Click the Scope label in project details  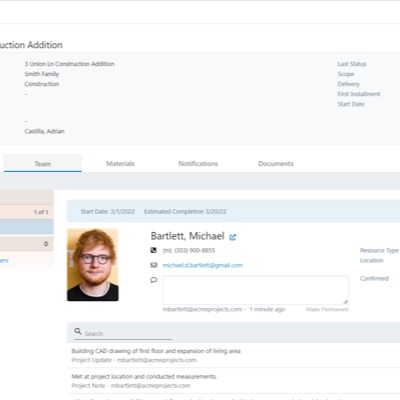point(346,74)
